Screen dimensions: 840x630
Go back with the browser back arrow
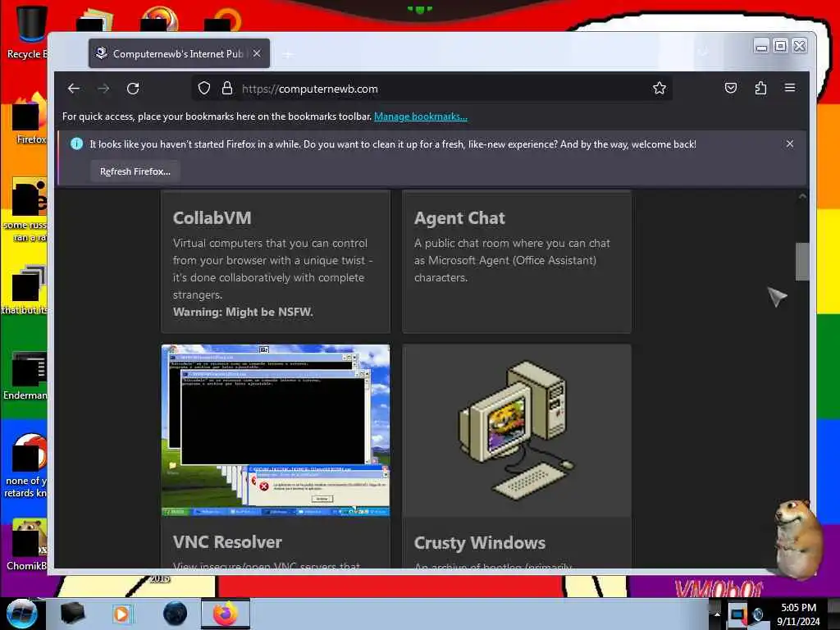(74, 89)
